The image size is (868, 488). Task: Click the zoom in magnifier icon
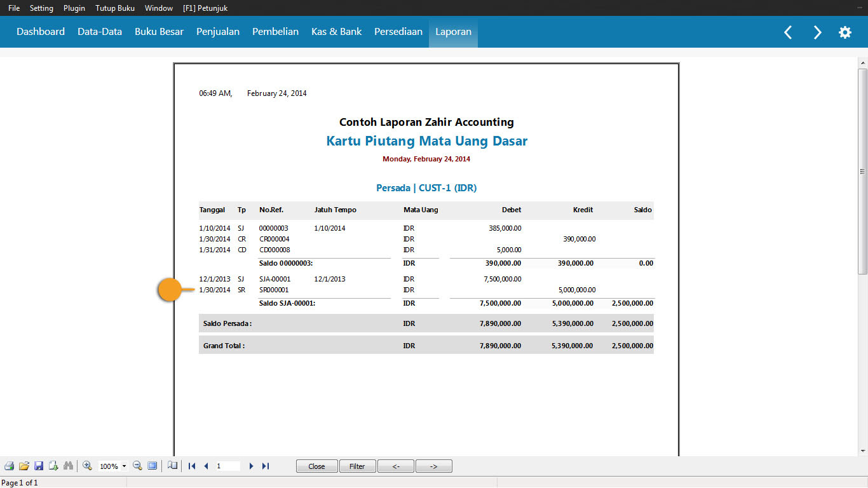tap(88, 466)
